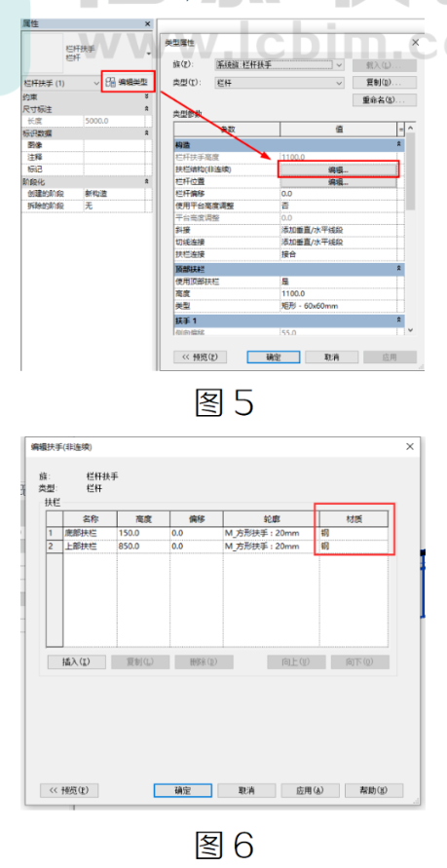This screenshot has width=447, height=868.
Task: Click the 插入(I) button
Action: (76, 662)
